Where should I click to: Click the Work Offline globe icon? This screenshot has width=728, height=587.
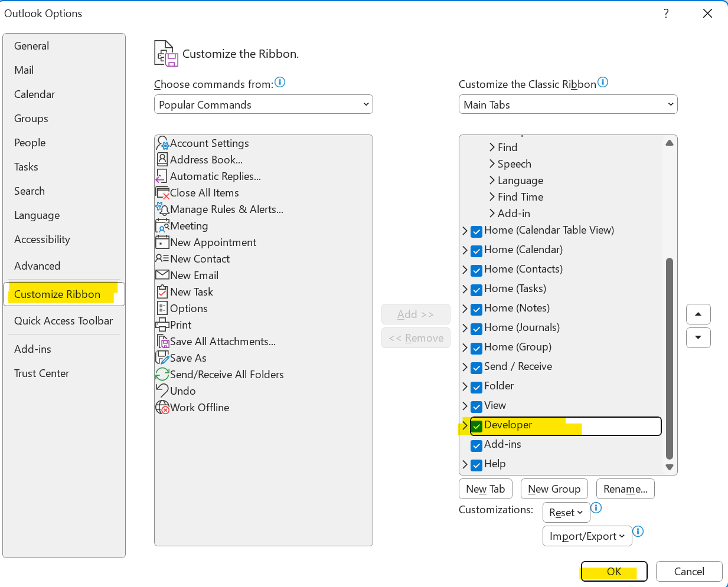point(162,407)
